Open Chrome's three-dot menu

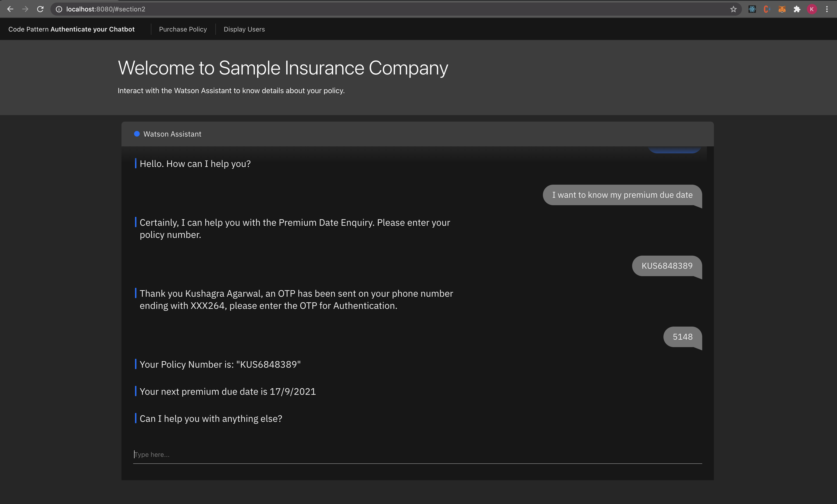click(827, 9)
